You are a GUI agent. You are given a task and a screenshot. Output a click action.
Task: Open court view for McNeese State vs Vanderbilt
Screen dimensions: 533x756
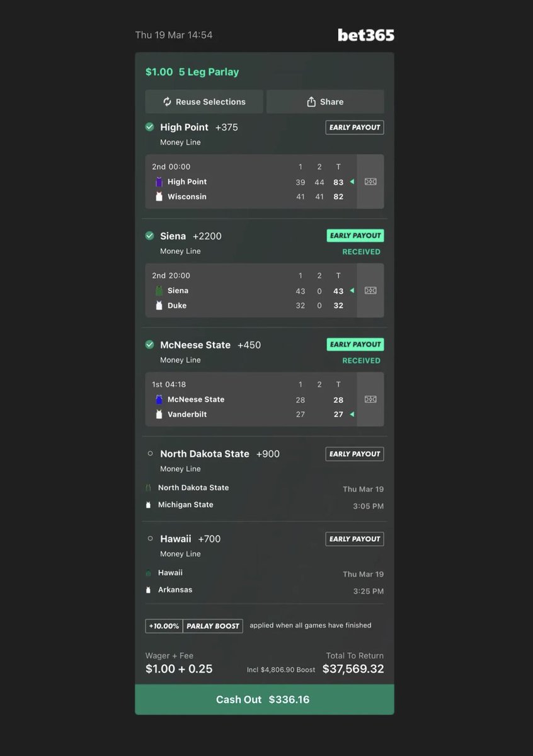[370, 399]
